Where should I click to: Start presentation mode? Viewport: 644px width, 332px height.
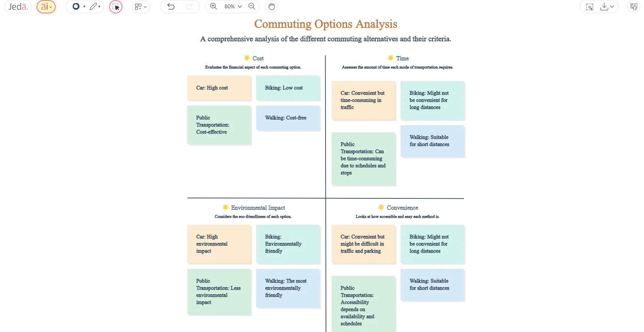coord(634,7)
